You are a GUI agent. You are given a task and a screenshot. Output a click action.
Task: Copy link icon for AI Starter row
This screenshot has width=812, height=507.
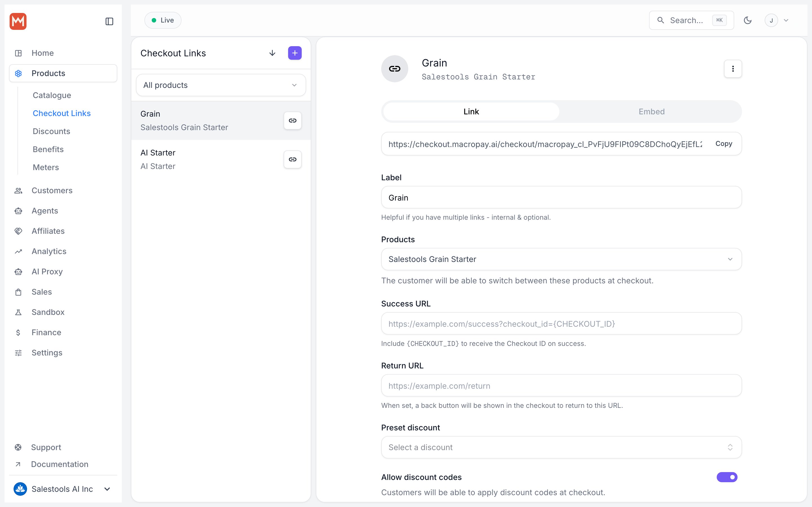tap(293, 159)
